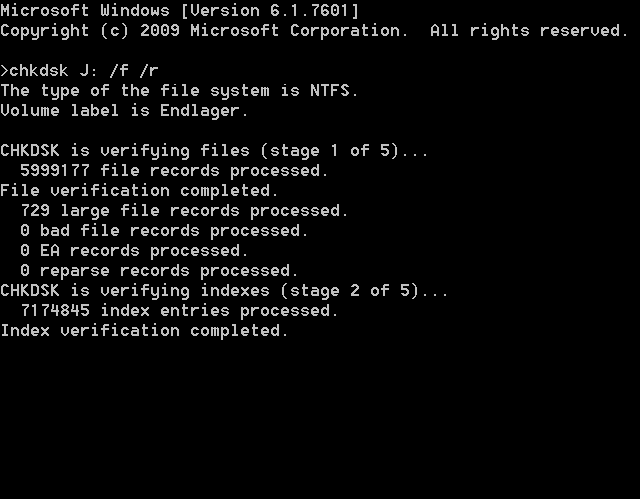
Task: Click the 0 reparse records line
Action: coord(159,271)
